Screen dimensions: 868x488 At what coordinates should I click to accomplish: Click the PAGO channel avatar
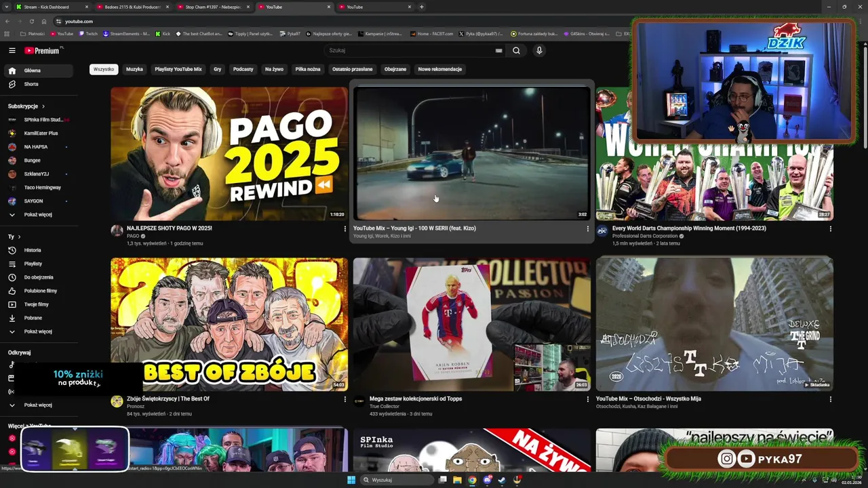click(117, 231)
